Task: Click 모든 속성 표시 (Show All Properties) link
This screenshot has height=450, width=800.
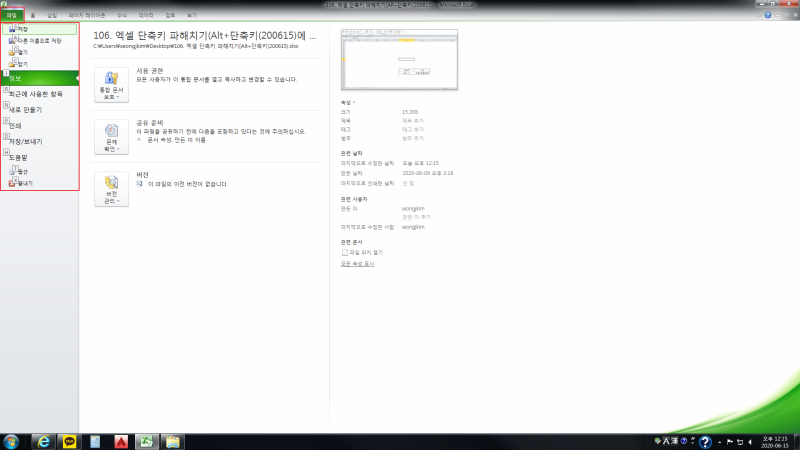Action: coord(357,264)
